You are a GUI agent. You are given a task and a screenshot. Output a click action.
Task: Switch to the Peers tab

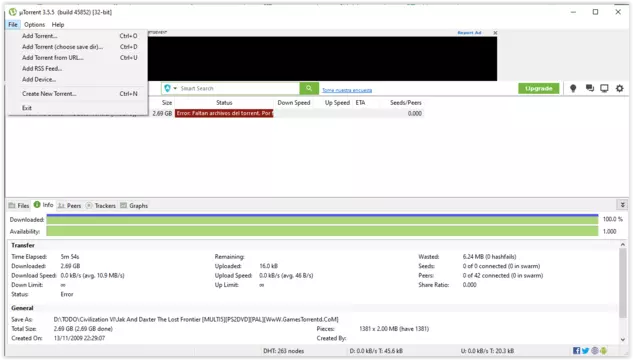69,205
